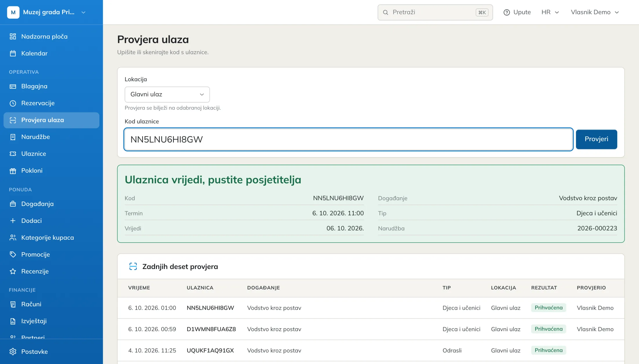
Task: Open Blagajna cash register icon
Action: tap(13, 86)
